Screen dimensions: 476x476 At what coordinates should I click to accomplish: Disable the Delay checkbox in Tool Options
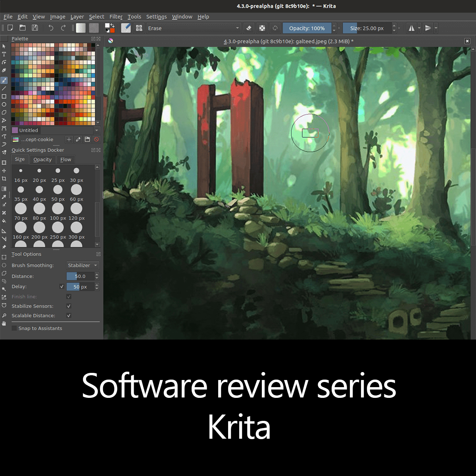click(62, 286)
